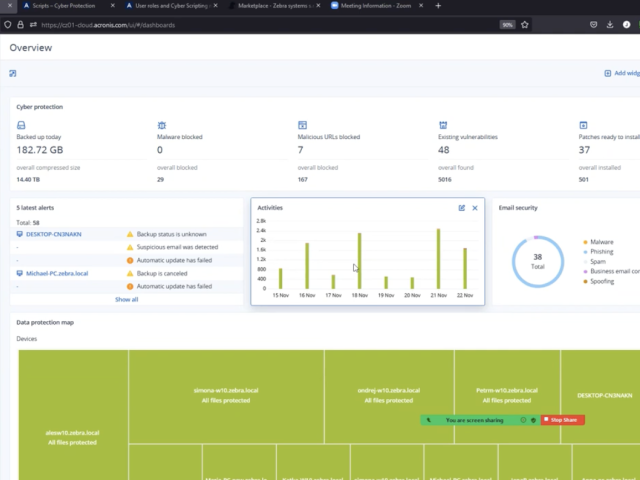
Task: Click monitor icon beside DESKTOP-CN3NAKN
Action: [x=19, y=234]
